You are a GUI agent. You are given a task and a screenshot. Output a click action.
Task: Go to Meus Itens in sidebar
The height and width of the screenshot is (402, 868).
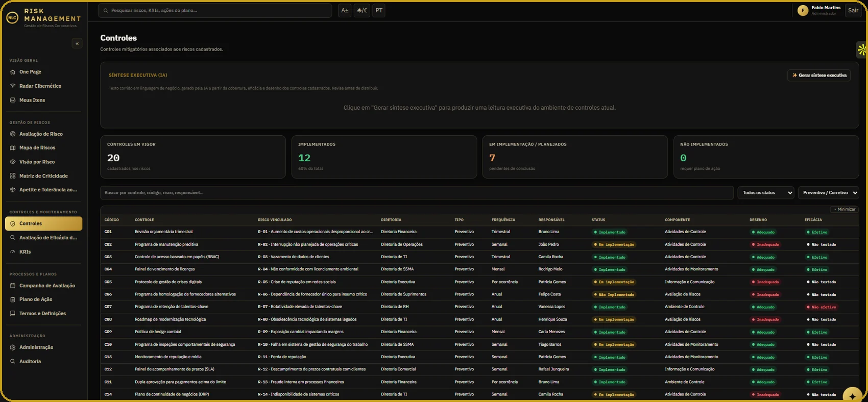tap(43, 100)
